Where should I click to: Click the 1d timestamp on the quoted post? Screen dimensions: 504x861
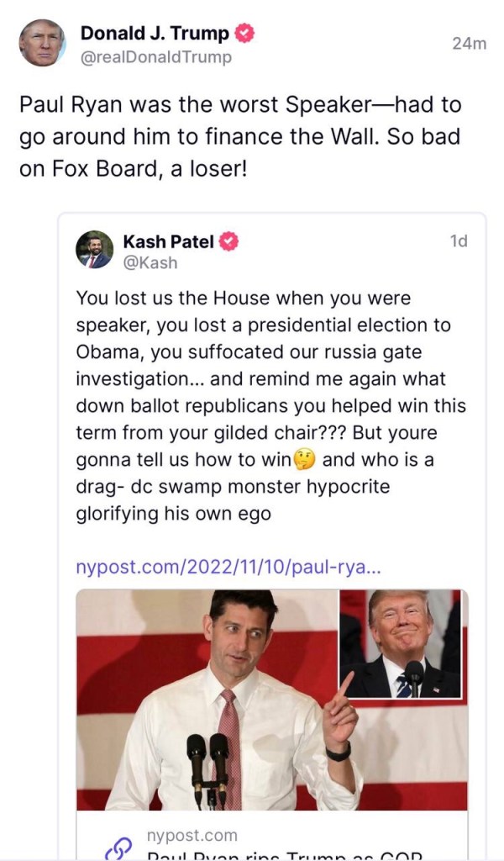pyautogui.click(x=459, y=241)
